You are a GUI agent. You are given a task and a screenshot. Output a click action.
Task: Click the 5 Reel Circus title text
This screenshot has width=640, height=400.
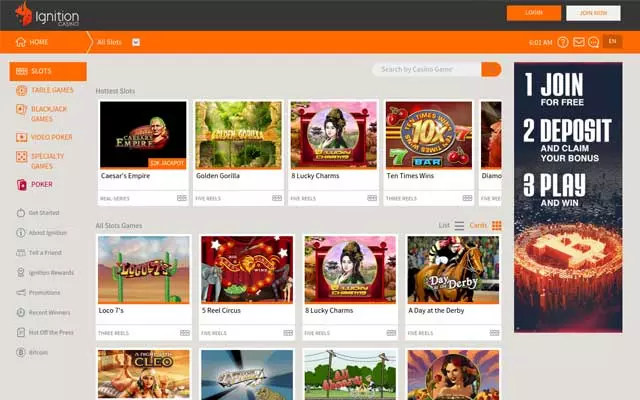221,311
